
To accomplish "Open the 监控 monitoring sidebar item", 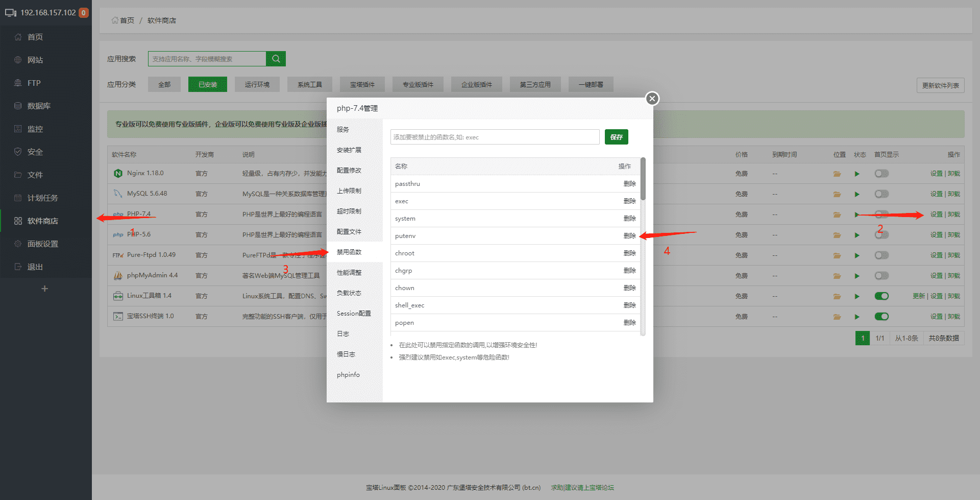I will 35,129.
